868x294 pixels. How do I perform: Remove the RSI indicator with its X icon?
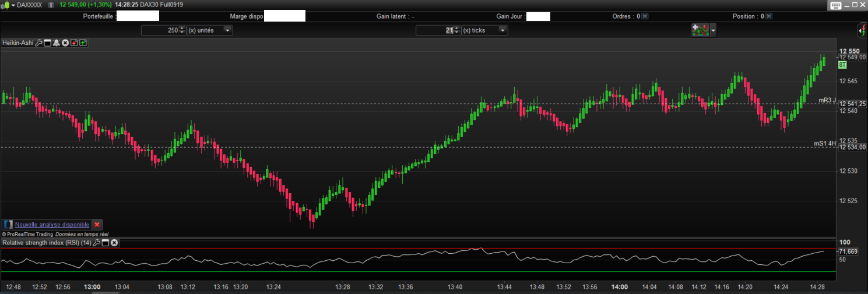click(x=114, y=242)
